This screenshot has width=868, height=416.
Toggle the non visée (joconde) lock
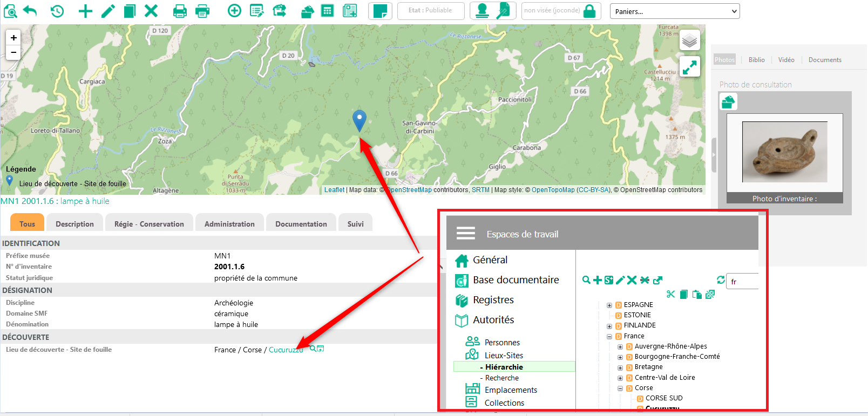589,11
